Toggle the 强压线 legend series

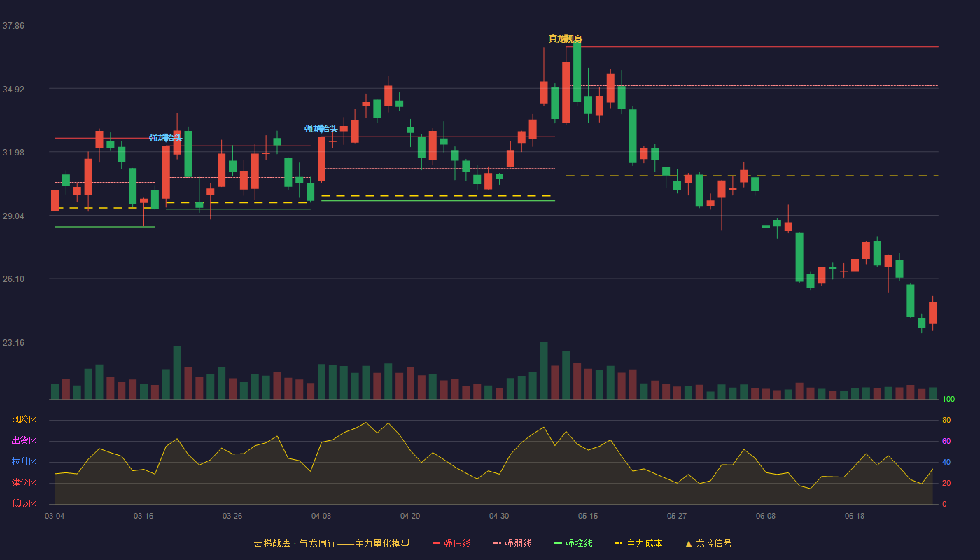point(451,543)
